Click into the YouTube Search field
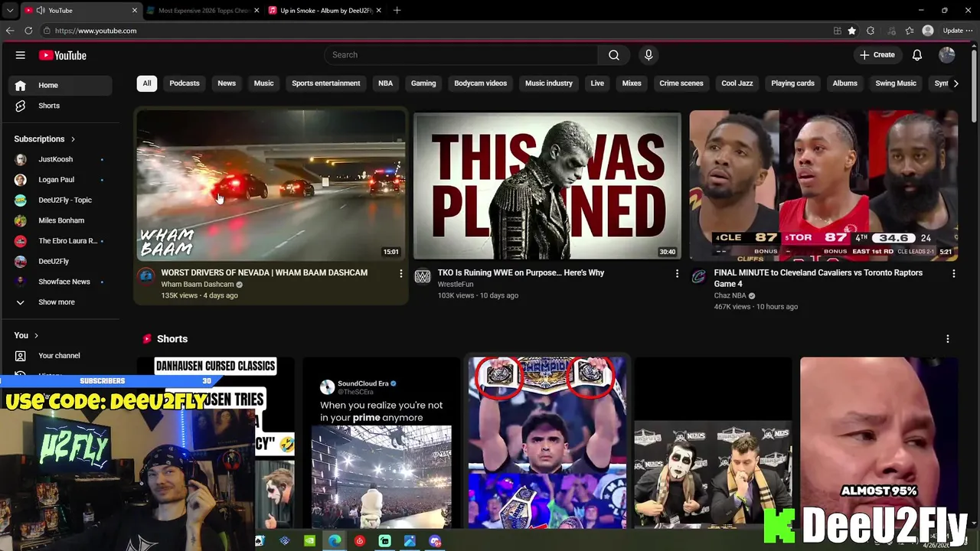The width and height of the screenshot is (980, 551). point(461,55)
